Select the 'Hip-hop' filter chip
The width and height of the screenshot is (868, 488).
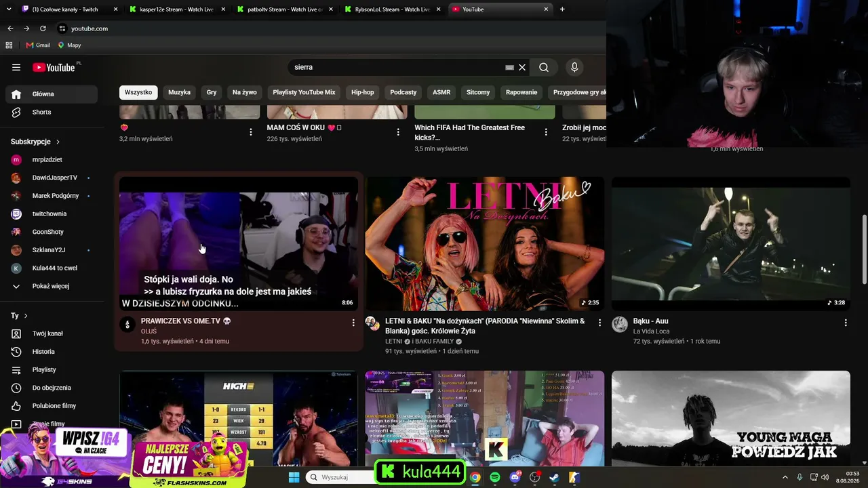coord(363,92)
